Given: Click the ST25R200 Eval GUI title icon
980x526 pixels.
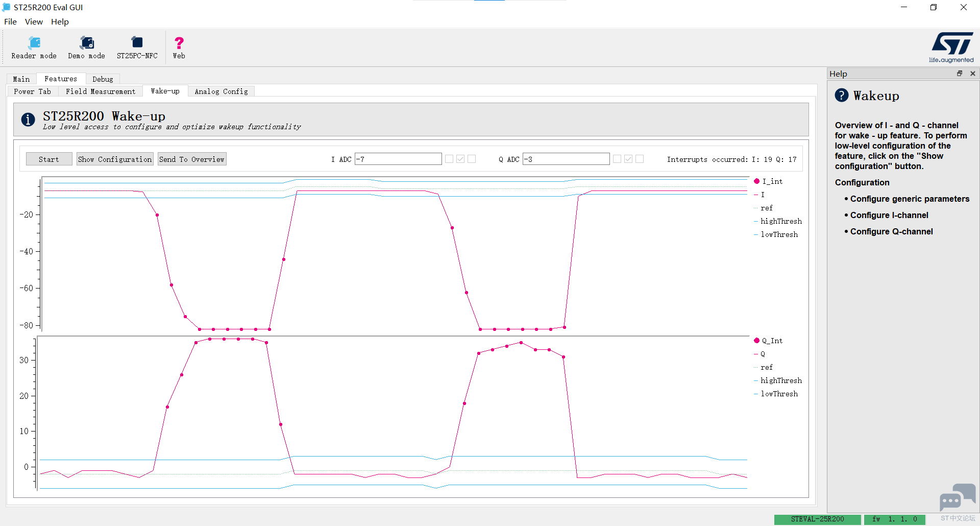Looking at the screenshot, I should 6,7.
